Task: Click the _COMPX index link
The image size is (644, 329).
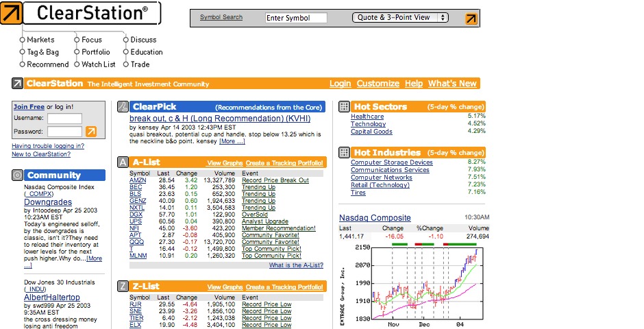Action: (x=38, y=194)
